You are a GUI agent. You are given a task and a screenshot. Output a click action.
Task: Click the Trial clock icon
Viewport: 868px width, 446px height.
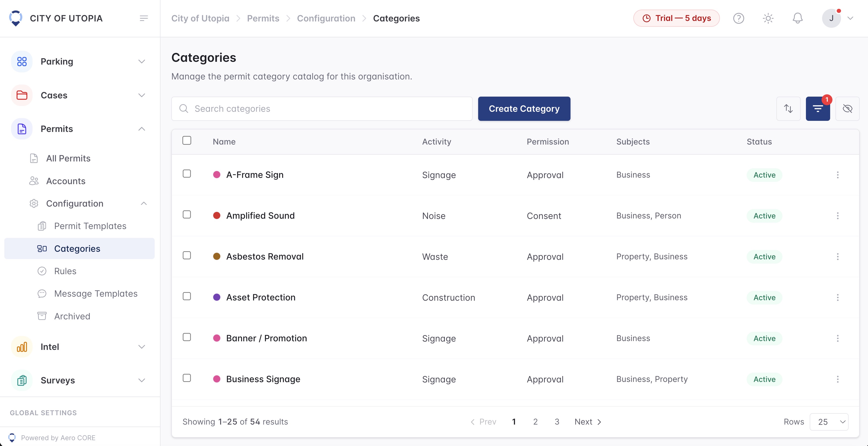click(x=646, y=18)
